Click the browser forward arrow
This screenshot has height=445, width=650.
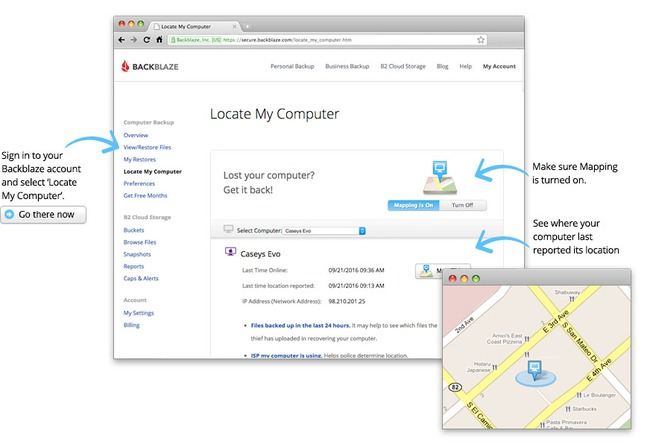pyautogui.click(x=133, y=40)
